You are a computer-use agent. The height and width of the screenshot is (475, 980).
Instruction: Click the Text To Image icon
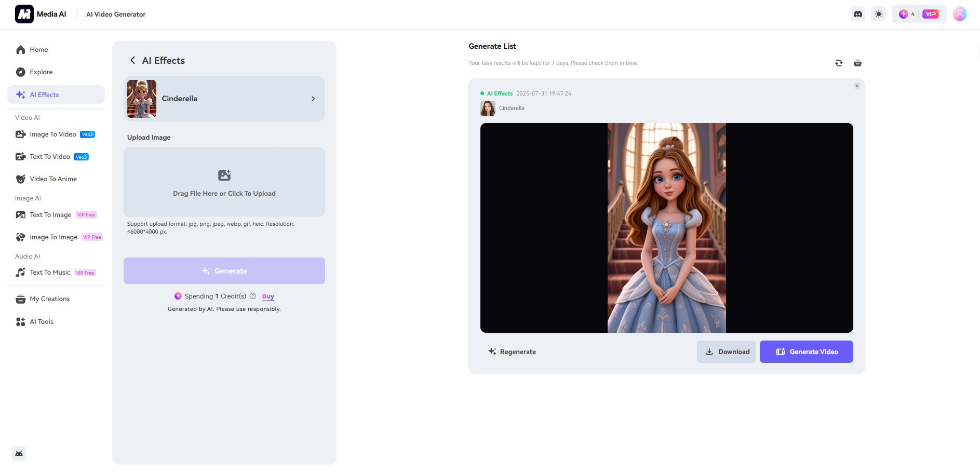[21, 215]
